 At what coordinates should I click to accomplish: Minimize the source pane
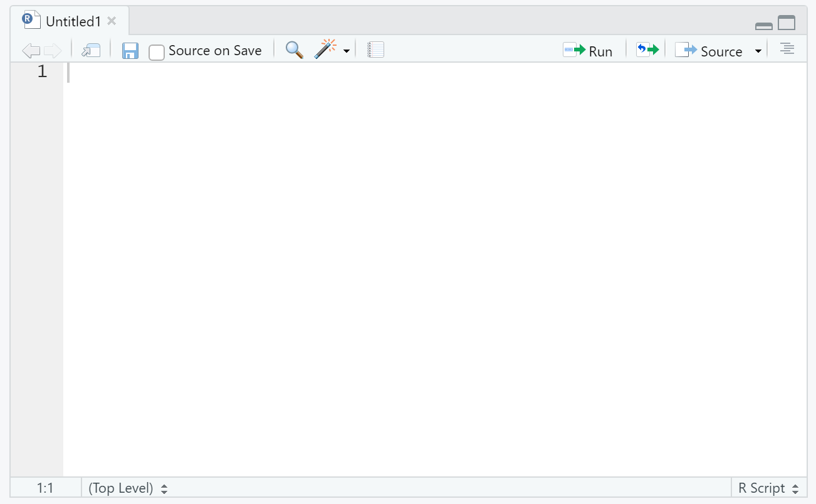coord(764,25)
